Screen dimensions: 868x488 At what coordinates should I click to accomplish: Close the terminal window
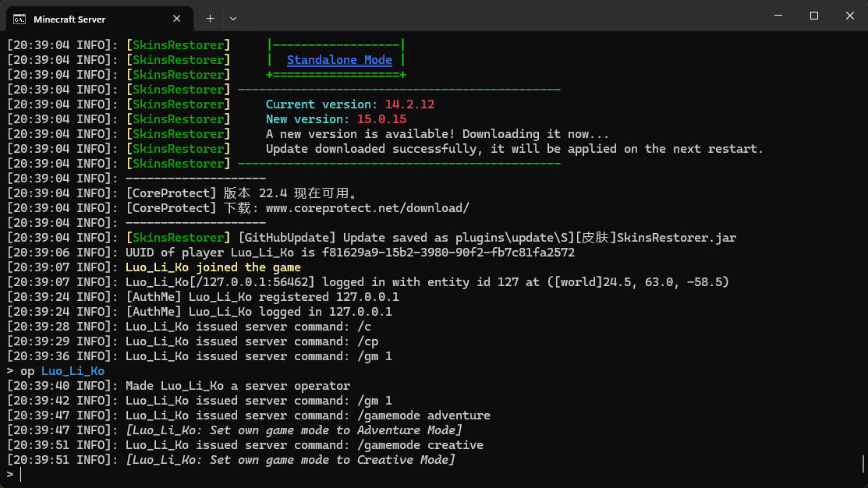click(850, 16)
